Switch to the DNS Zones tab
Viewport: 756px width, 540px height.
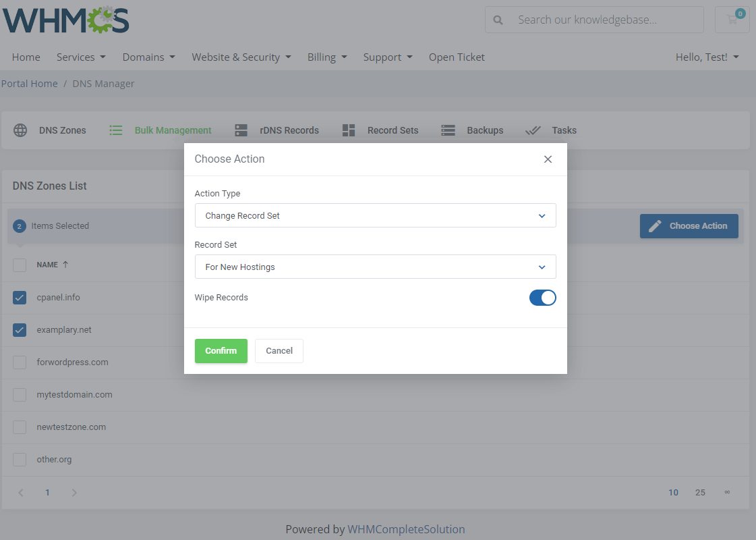(x=50, y=130)
